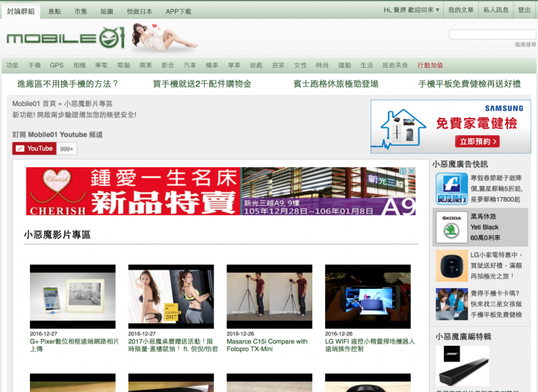Screen dimensions: 538x392
Task: Open the 999+ YouTube subscriber count
Action: pos(67,149)
